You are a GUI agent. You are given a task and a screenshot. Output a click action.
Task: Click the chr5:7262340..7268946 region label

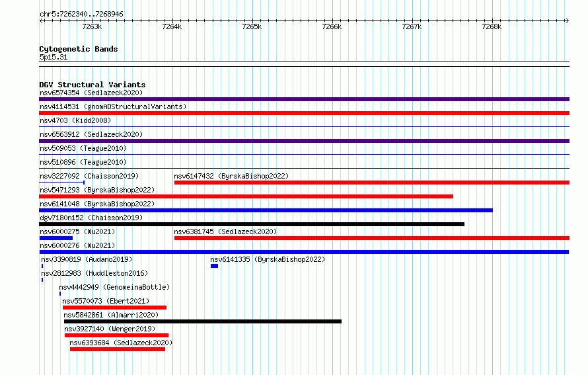point(81,14)
